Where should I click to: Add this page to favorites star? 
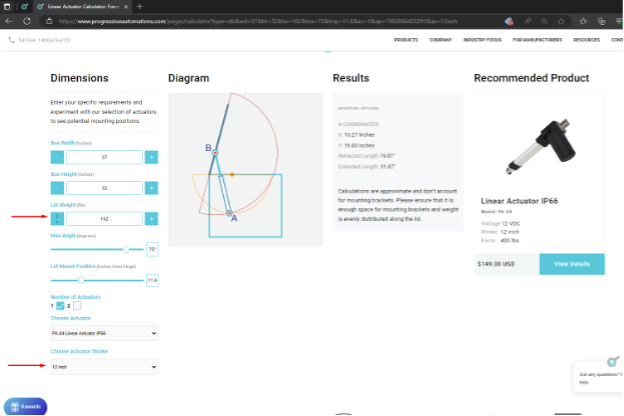pyautogui.click(x=561, y=21)
